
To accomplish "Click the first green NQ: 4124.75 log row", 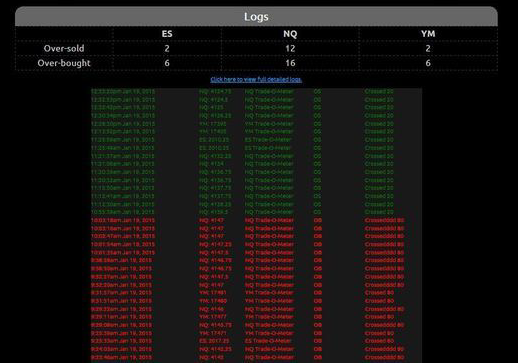I will (x=243, y=91).
